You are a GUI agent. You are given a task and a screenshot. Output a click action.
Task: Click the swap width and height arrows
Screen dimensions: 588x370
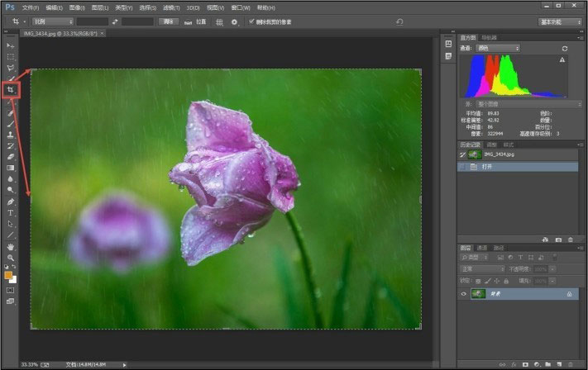[115, 21]
